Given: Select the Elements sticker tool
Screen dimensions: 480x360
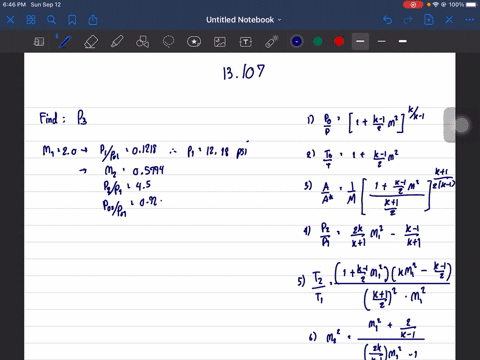Looking at the screenshot, I should 194,42.
